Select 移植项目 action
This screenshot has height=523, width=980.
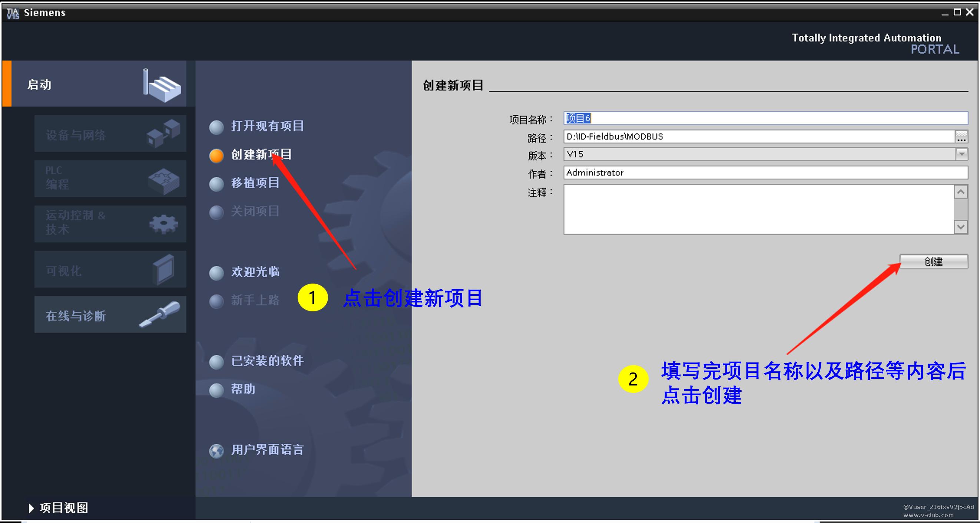click(x=255, y=183)
